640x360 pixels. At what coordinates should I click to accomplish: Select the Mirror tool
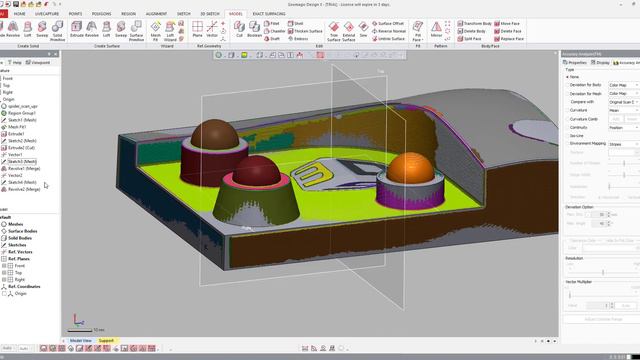[x=436, y=29]
